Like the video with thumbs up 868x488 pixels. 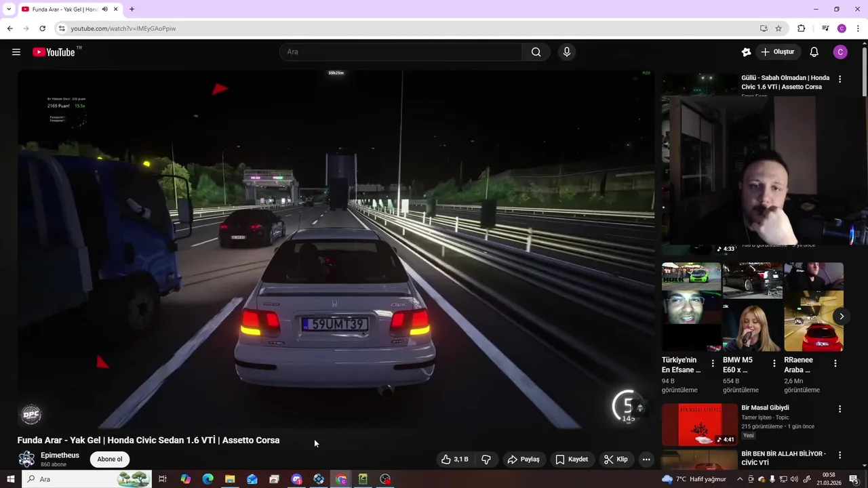tap(455, 460)
